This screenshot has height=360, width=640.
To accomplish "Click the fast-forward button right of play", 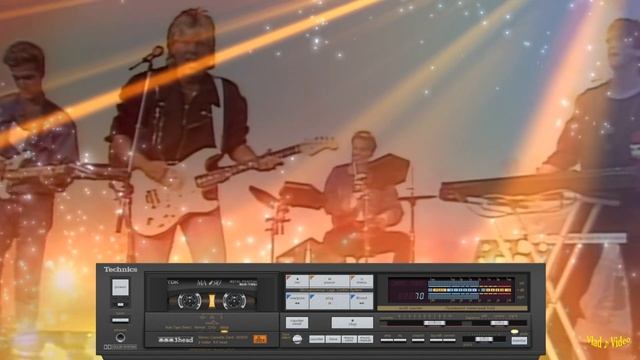I will pos(361,301).
